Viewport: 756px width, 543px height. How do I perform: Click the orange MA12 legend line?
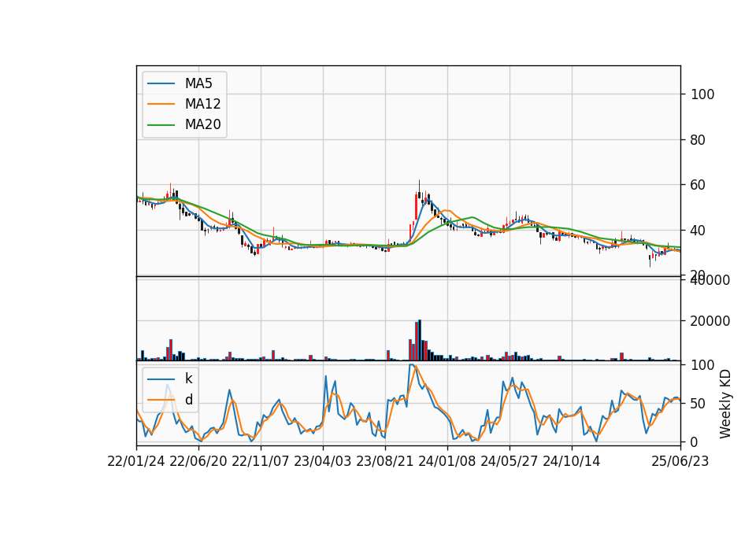click(x=161, y=104)
